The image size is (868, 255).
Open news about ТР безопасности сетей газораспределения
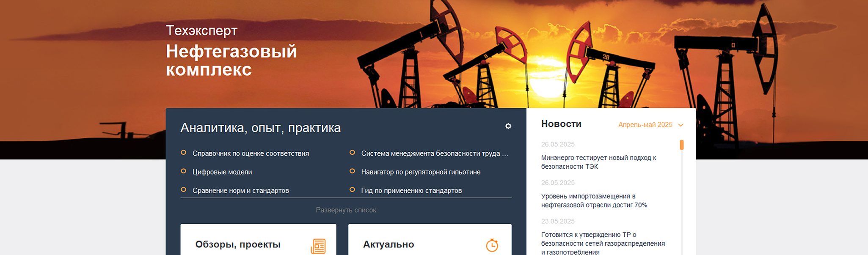point(603,244)
